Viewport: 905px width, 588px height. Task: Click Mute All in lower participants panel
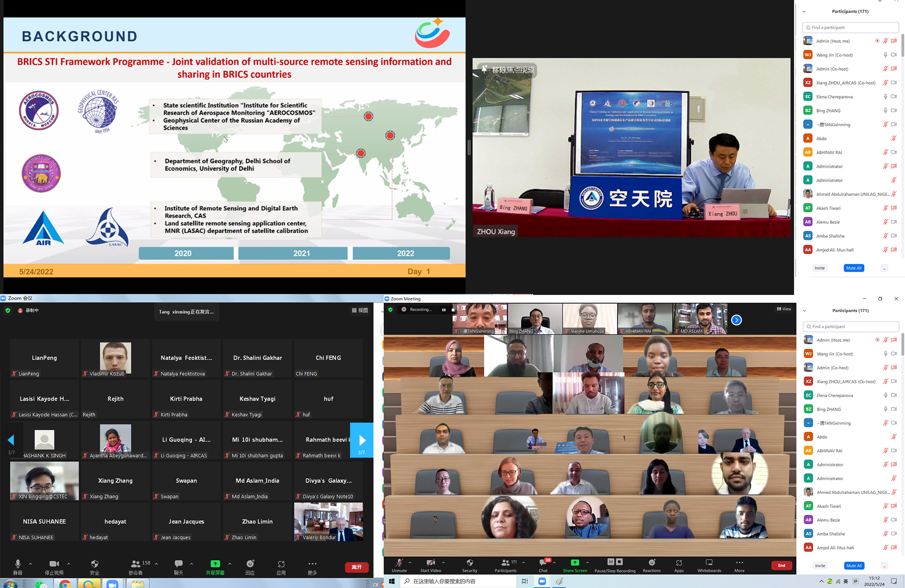click(854, 566)
